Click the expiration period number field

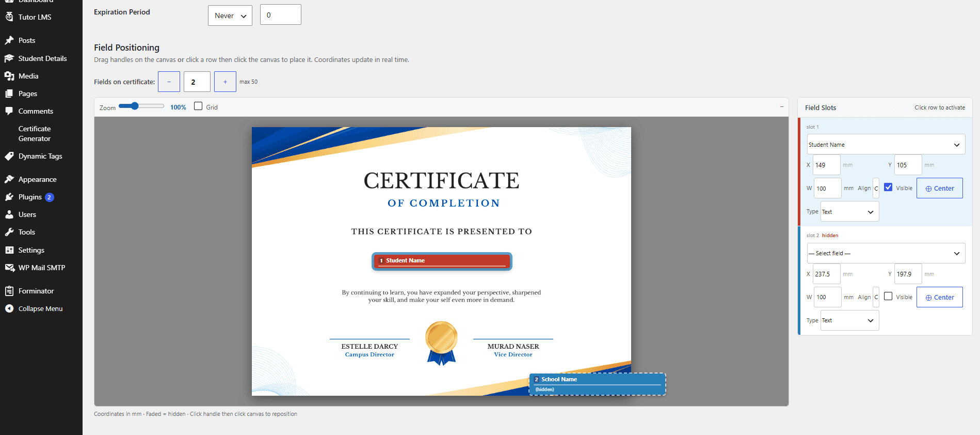click(281, 15)
